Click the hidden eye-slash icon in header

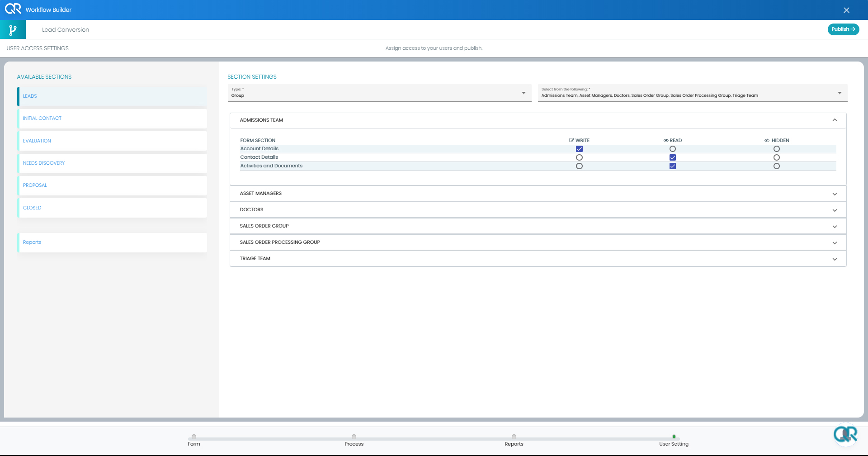(x=767, y=140)
